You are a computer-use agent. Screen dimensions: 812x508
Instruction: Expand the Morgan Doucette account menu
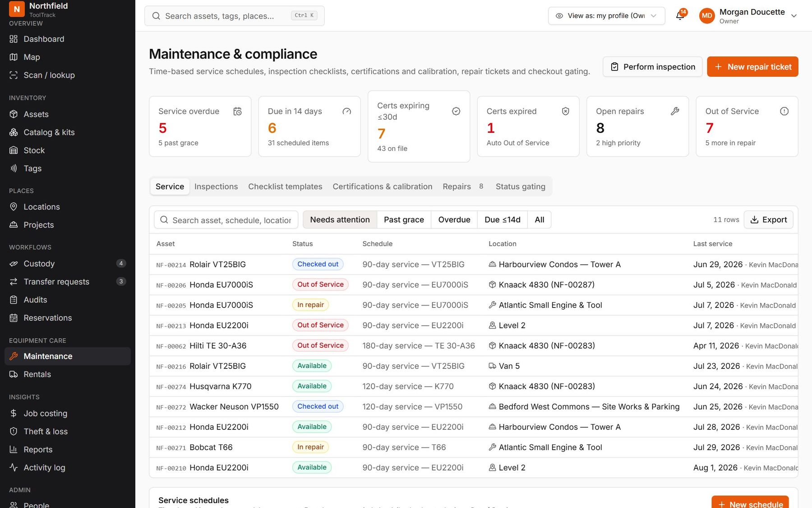(x=748, y=16)
